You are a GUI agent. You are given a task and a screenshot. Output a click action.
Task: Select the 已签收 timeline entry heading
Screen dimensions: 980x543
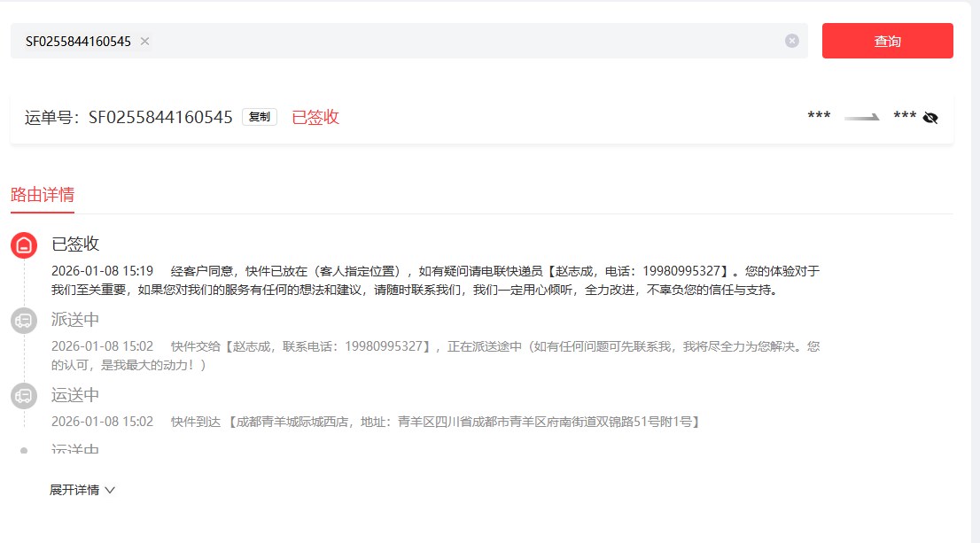point(75,244)
